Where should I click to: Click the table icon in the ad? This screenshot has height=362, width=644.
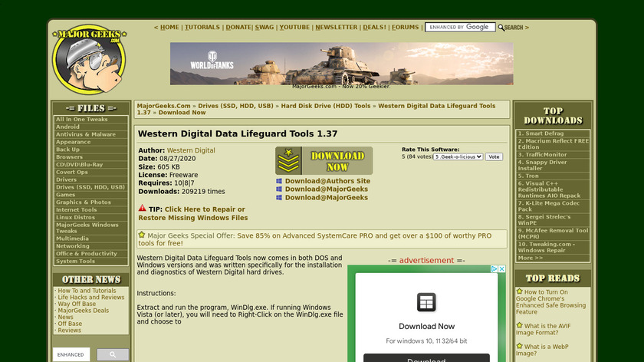pos(426,302)
